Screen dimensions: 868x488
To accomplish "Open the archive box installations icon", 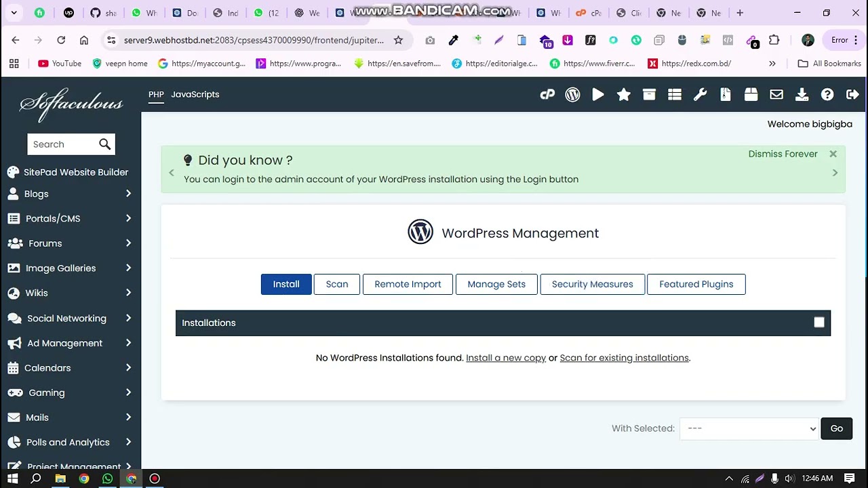I will pyautogui.click(x=649, y=95).
